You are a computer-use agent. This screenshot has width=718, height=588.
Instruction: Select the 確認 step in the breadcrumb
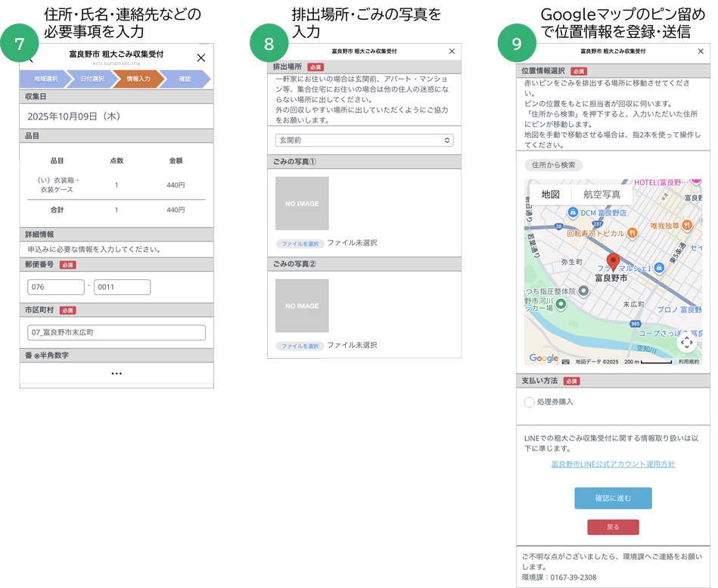185,78
